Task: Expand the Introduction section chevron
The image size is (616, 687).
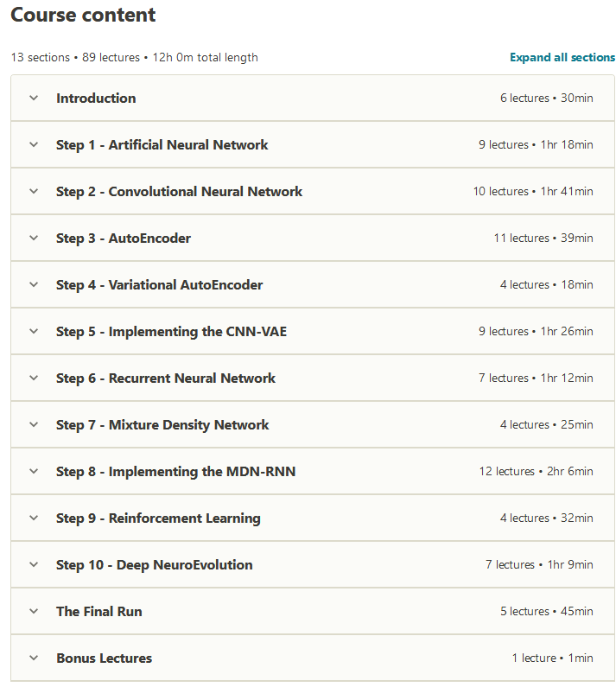Action: click(34, 99)
